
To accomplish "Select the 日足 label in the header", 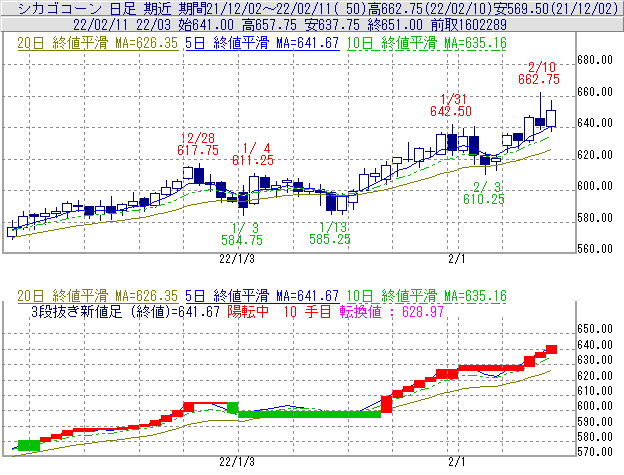I will (123, 9).
